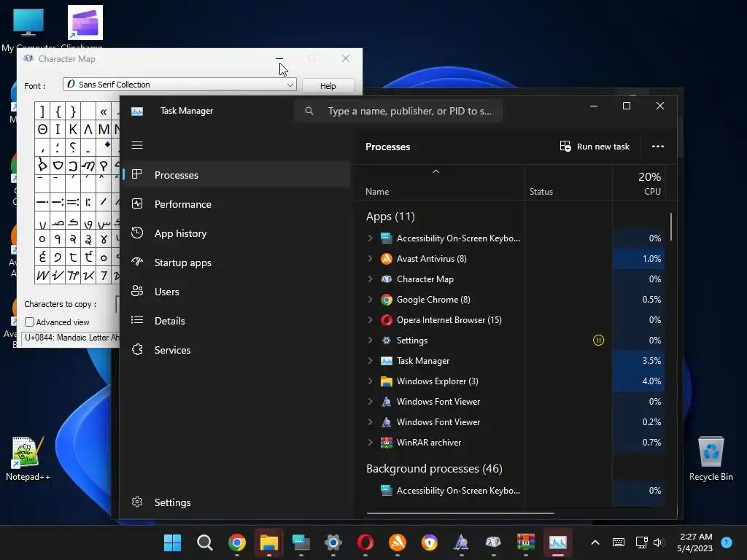Expand the WinRAR archiver process row

[370, 443]
